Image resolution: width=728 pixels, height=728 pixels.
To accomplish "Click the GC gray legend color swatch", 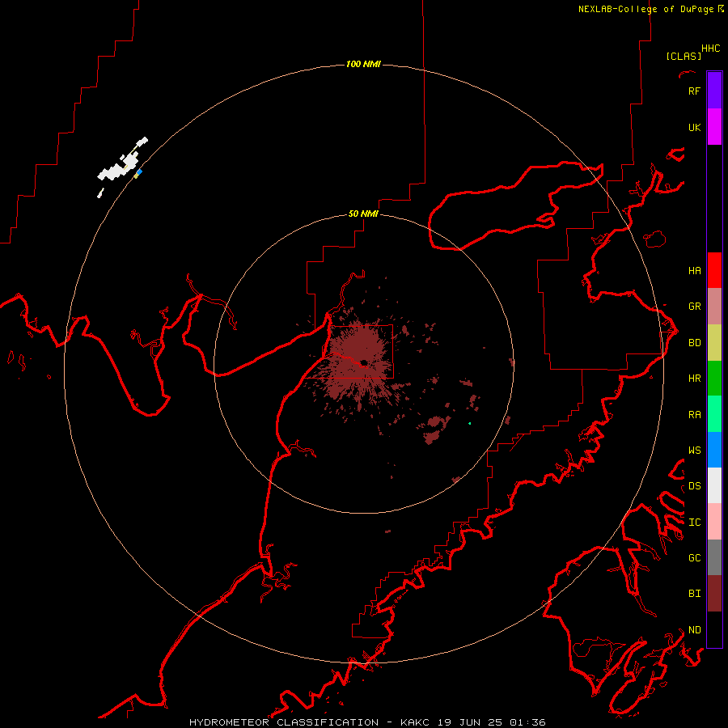I will pyautogui.click(x=714, y=557).
